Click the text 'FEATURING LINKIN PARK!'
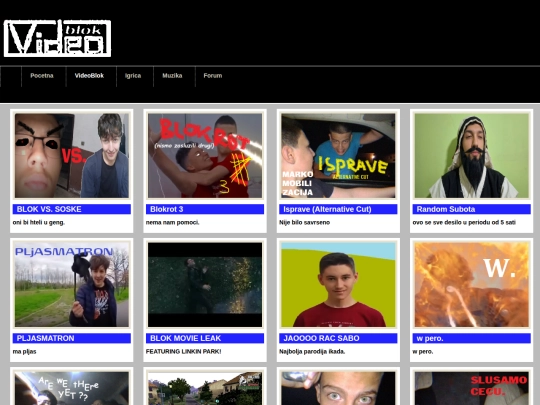The height and width of the screenshot is (405, 540). click(x=184, y=352)
